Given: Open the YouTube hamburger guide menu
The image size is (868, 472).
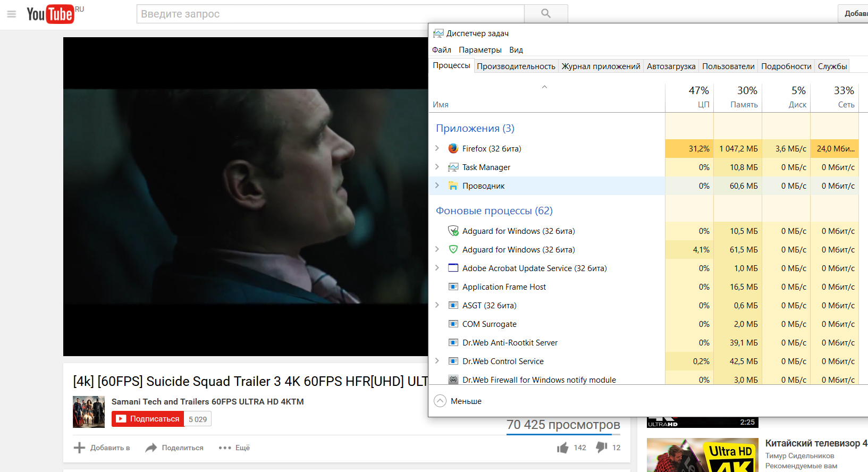Looking at the screenshot, I should click(11, 14).
